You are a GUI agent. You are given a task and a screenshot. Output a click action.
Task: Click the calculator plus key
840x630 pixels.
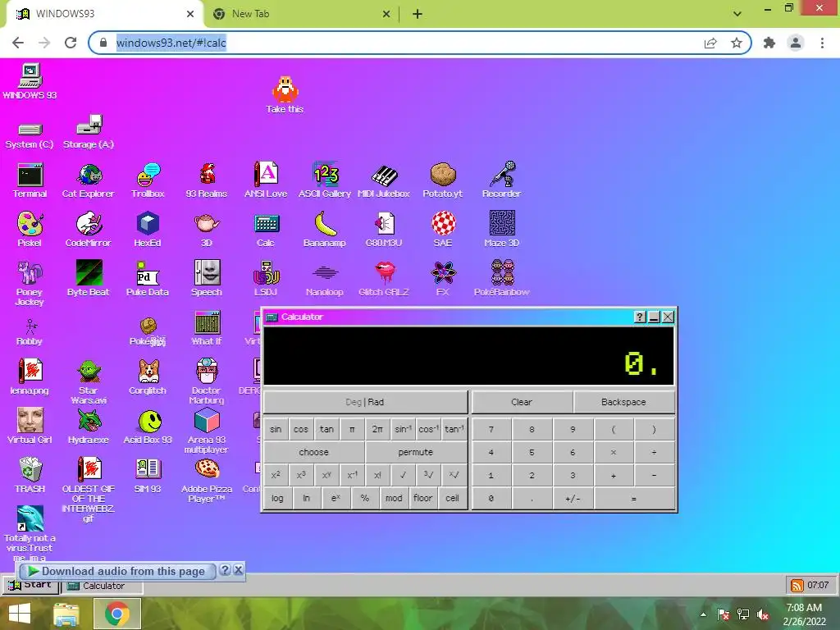(614, 475)
